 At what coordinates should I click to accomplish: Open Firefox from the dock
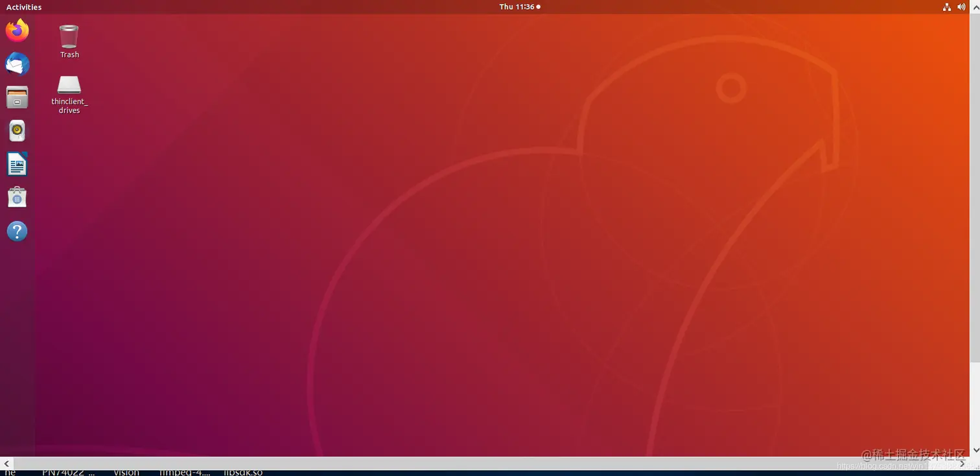click(17, 30)
